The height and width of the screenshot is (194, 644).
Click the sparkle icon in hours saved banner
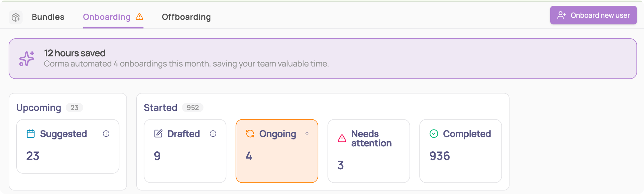(x=27, y=59)
